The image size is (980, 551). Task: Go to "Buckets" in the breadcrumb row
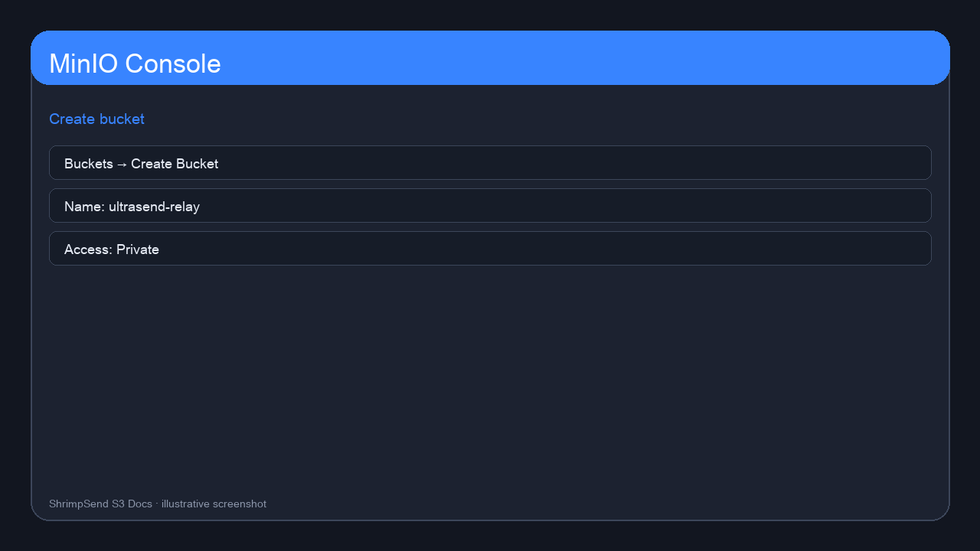pyautogui.click(x=89, y=164)
